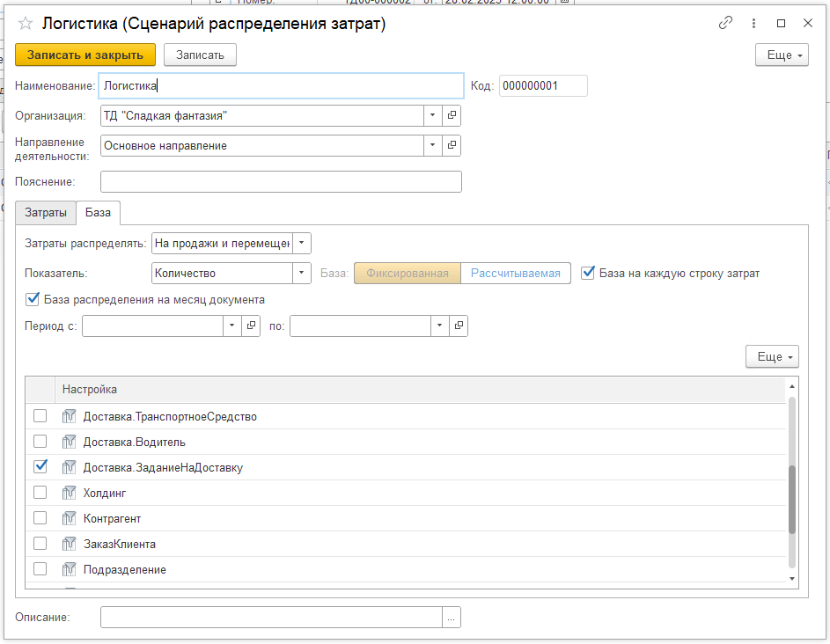Open three-dot menu in title bar
This screenshot has height=644, width=830.
coord(753,24)
